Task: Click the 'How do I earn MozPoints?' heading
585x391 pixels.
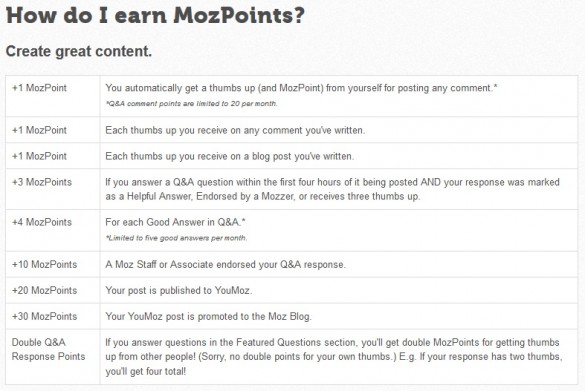Action: tap(155, 16)
